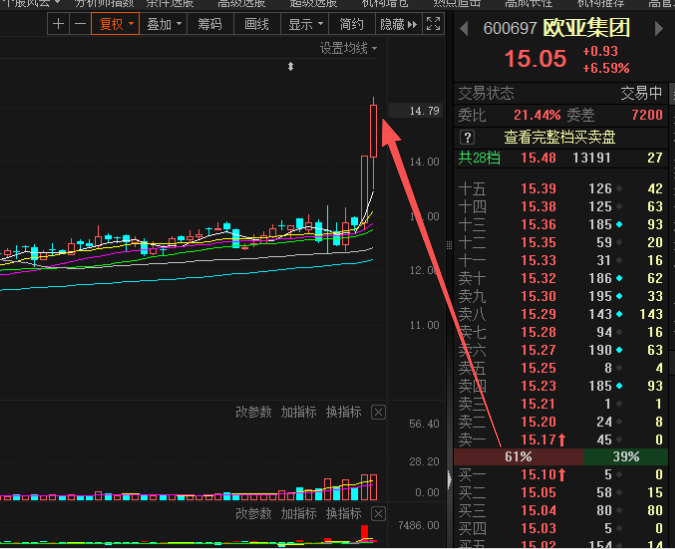Click 交易状态 label
The height and width of the screenshot is (549, 675).
[x=486, y=93]
